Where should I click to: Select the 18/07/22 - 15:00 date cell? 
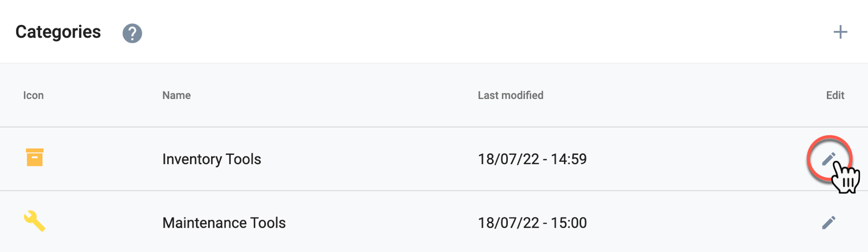pyautogui.click(x=532, y=223)
